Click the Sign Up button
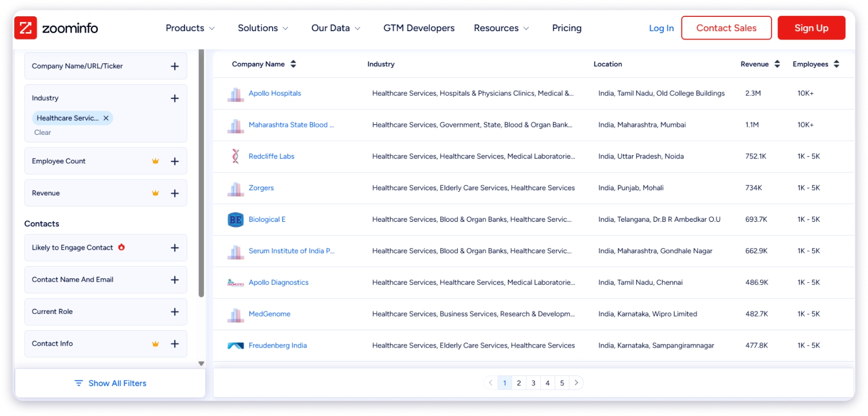 811,28
